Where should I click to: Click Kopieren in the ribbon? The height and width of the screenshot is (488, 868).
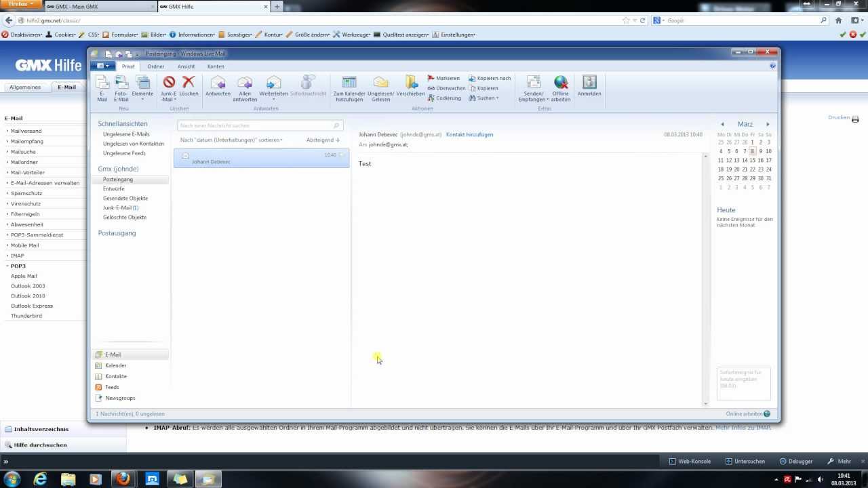(x=484, y=88)
